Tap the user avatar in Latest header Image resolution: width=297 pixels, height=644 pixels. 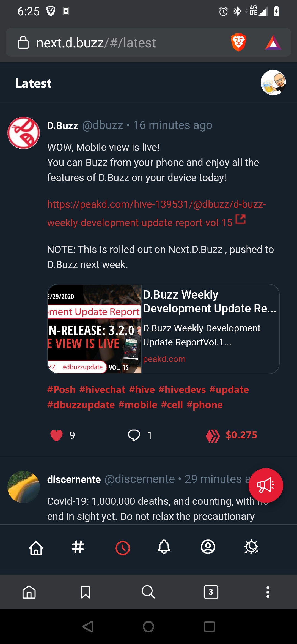click(x=273, y=83)
